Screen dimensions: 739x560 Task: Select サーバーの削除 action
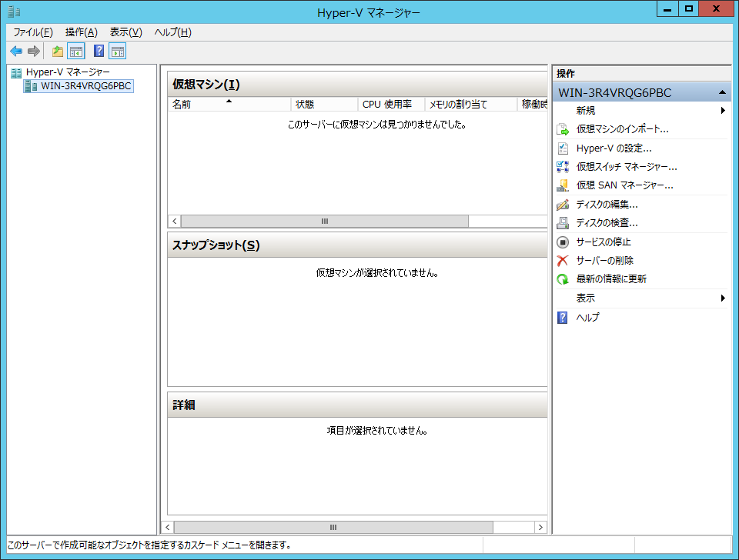pyautogui.click(x=605, y=261)
